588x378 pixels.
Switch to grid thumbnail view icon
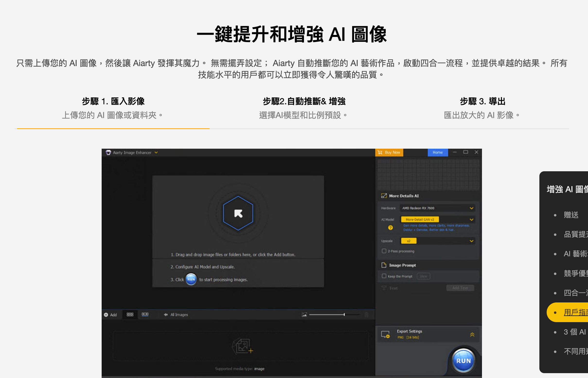(x=130, y=315)
